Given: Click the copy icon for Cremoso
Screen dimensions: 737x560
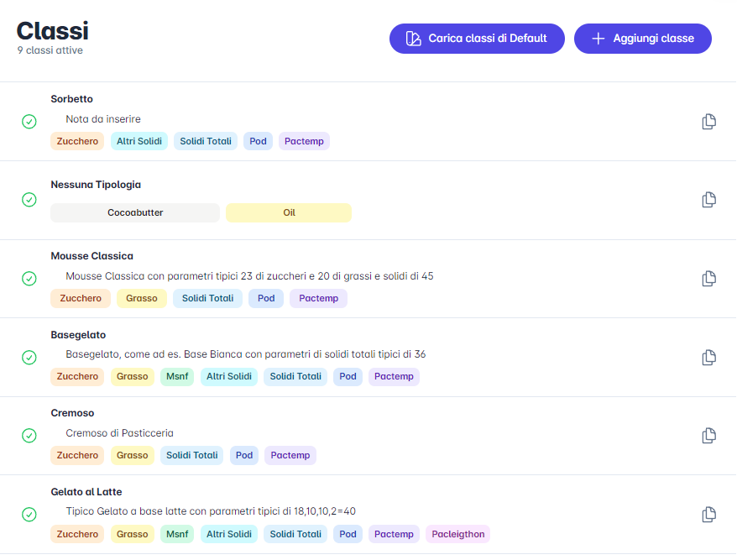Looking at the screenshot, I should click(708, 436).
